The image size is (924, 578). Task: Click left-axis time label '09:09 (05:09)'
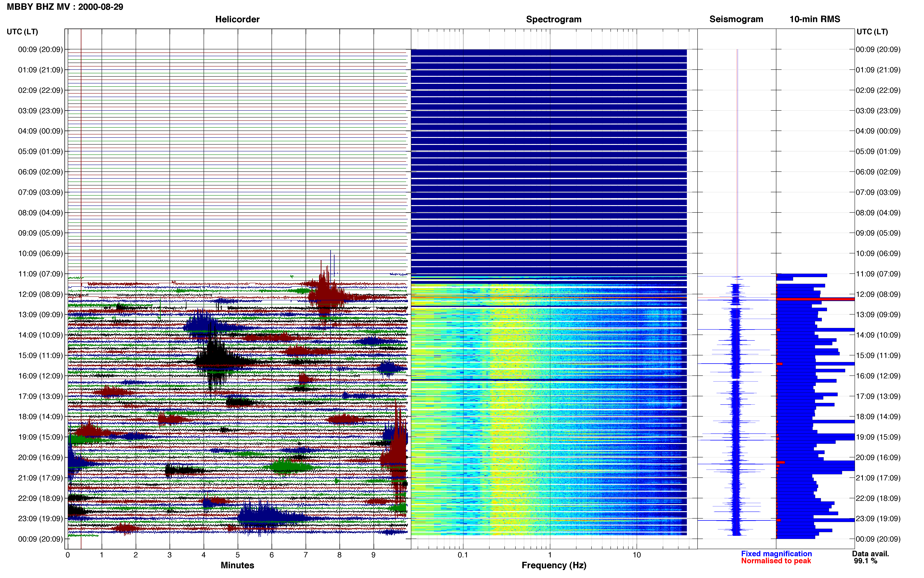41,233
